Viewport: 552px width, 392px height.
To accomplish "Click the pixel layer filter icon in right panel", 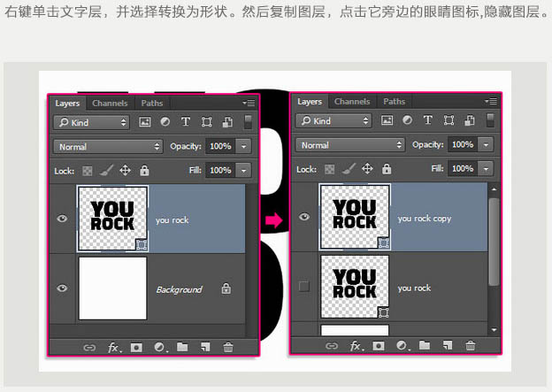I will pyautogui.click(x=387, y=121).
